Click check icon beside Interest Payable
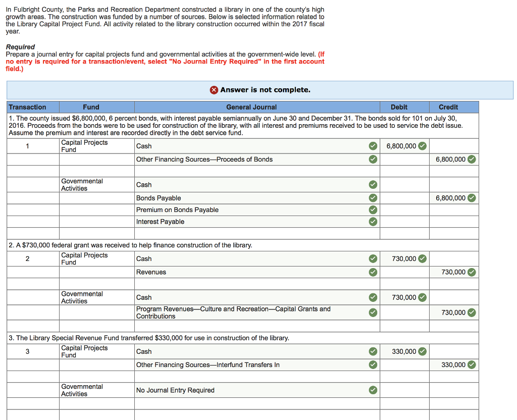 coord(373,222)
